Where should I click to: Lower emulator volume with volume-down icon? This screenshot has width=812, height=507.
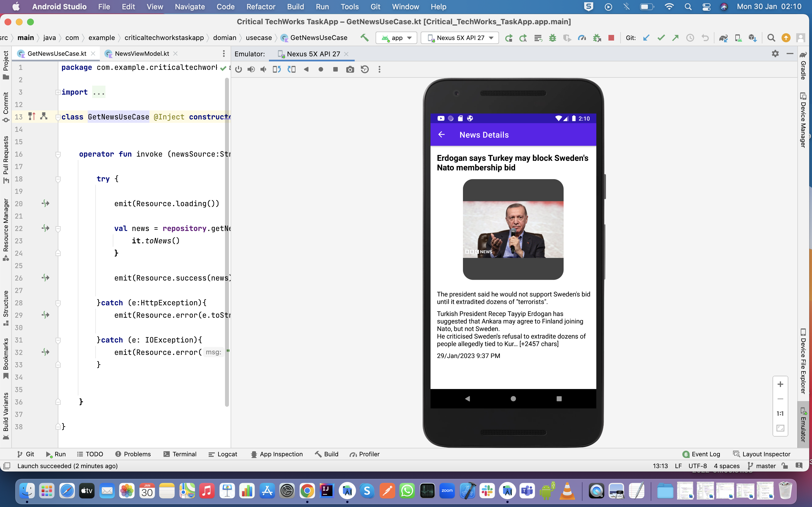pyautogui.click(x=263, y=69)
